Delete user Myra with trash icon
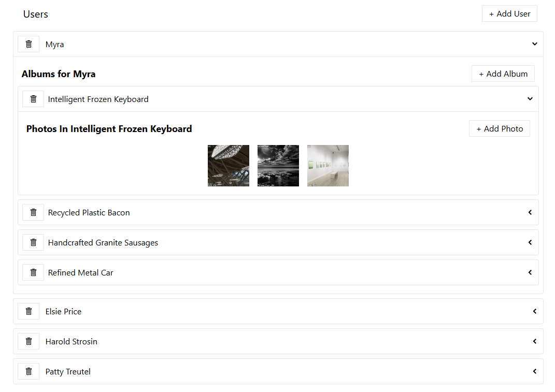 click(x=29, y=44)
